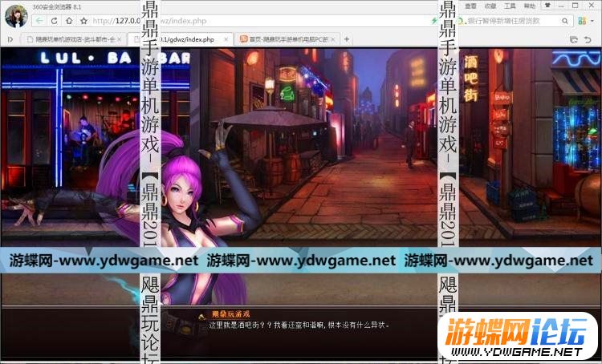Maximize the browser window
This screenshot has width=602, height=364.
pyautogui.click(x=576, y=6)
